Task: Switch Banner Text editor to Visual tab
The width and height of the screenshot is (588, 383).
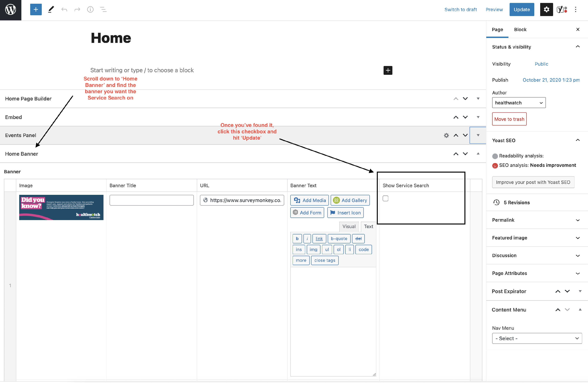Action: 349,226
